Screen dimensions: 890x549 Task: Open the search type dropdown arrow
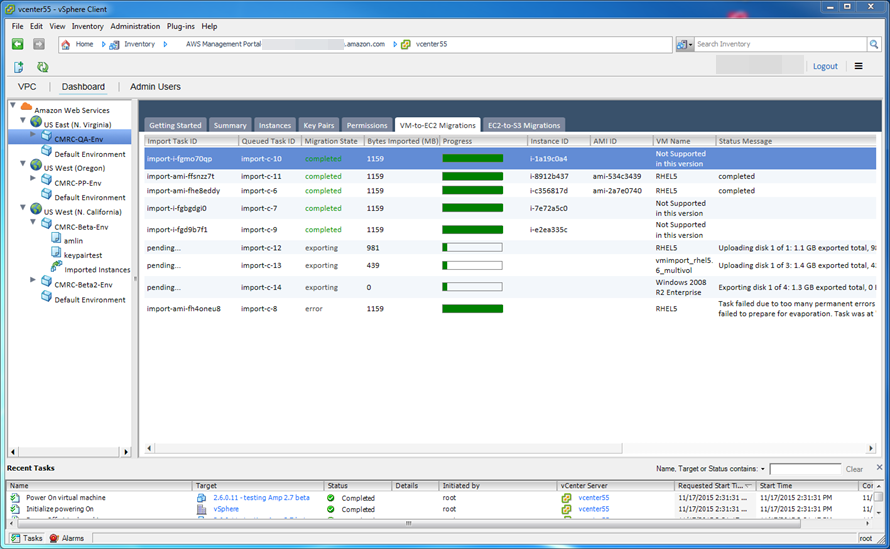(690, 44)
